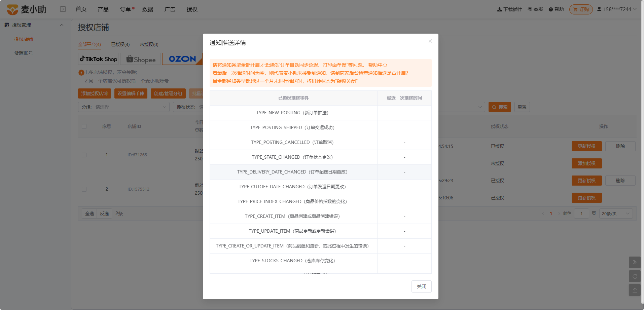The image size is (644, 310).
Task: Collapse the sidebar with the toggle icon
Action: point(63,9)
